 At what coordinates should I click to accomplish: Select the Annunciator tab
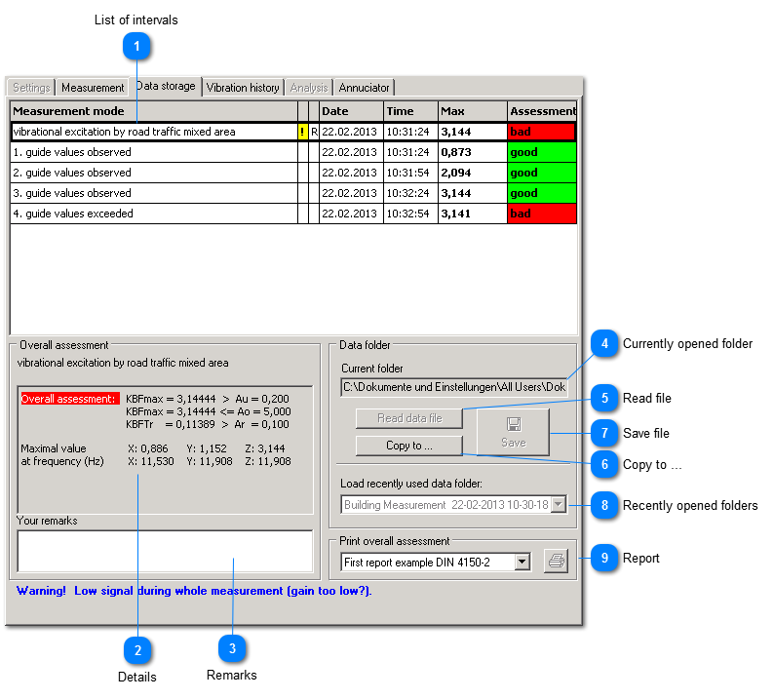tap(365, 88)
